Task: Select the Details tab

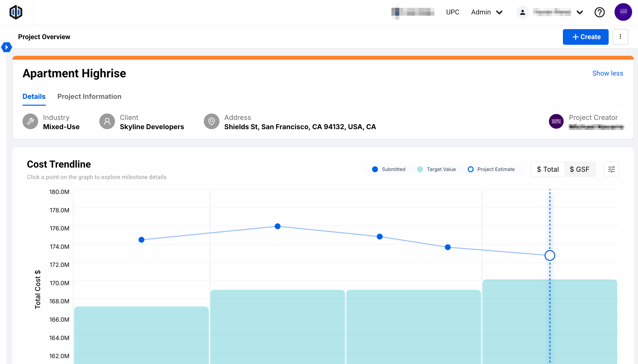Action: 34,96
